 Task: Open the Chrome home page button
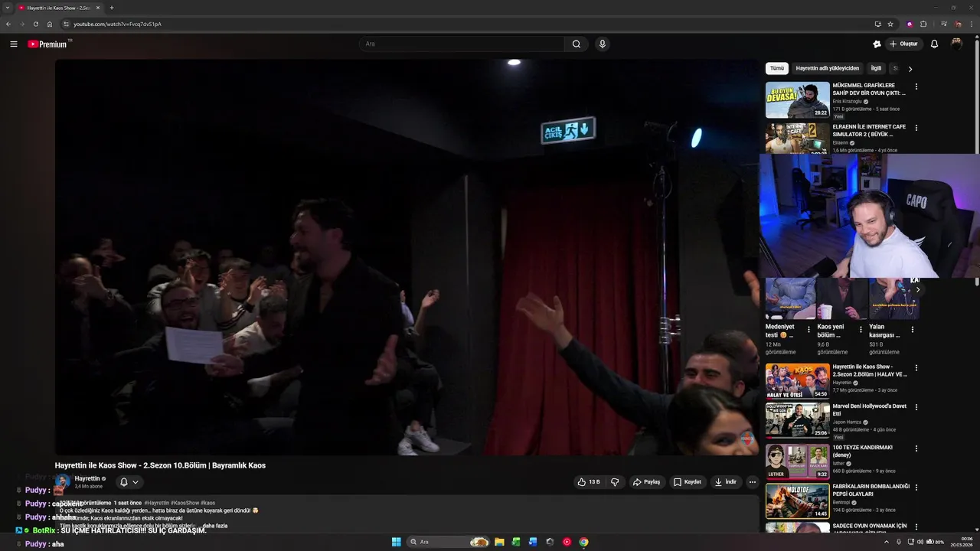[50, 24]
